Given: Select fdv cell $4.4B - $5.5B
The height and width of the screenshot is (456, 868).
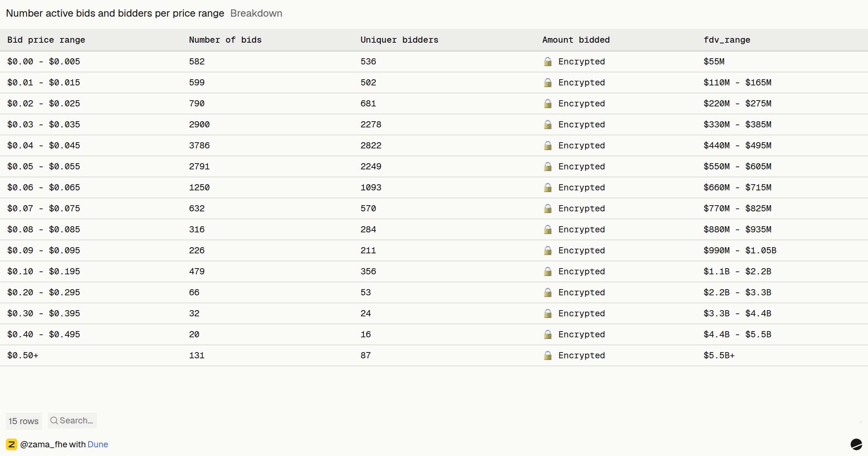Looking at the screenshot, I should [x=737, y=334].
